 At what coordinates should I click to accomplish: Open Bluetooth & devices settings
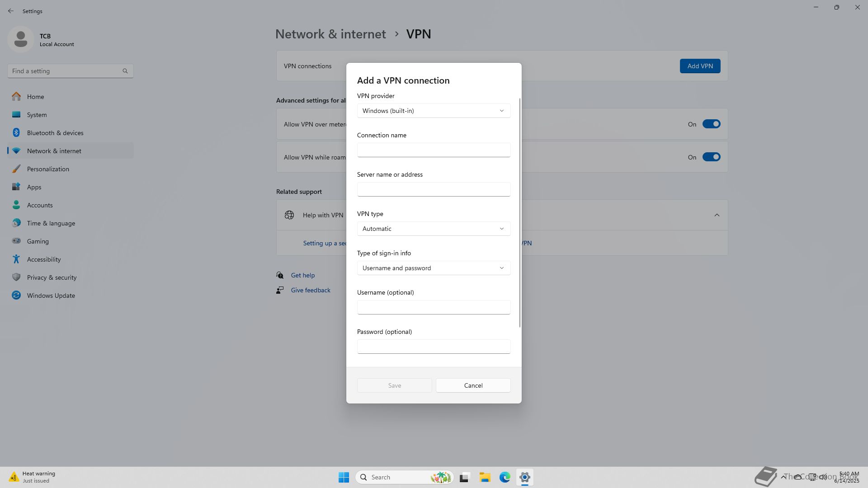pyautogui.click(x=55, y=133)
